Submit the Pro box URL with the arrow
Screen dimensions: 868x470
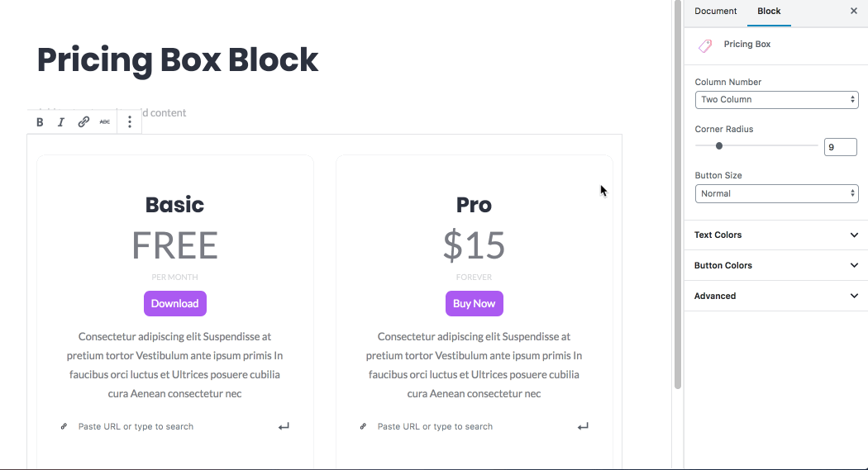pos(583,426)
